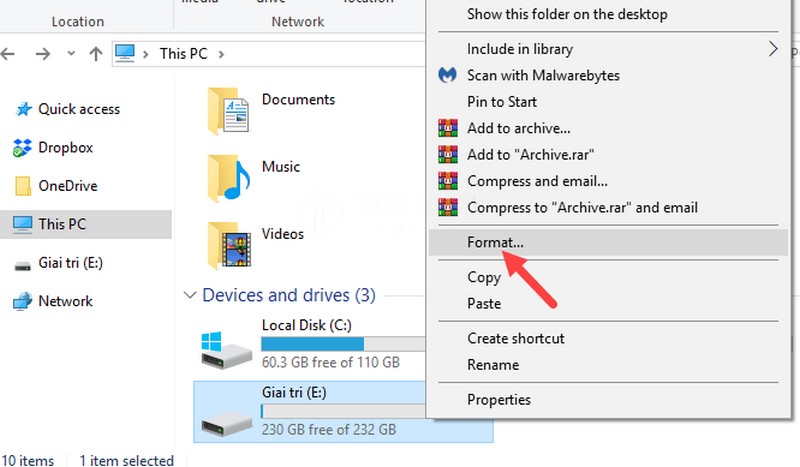Click the Documents folder icon
This screenshot has width=800, height=467.
point(229,111)
